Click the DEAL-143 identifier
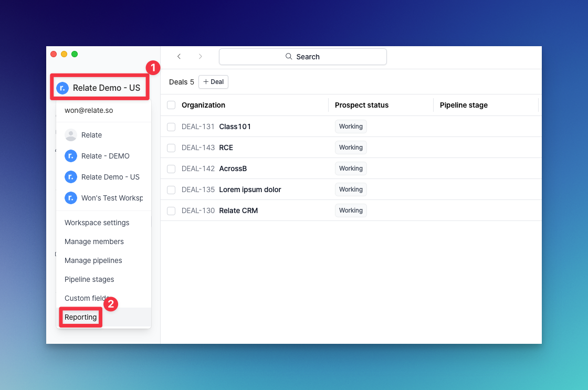The height and width of the screenshot is (390, 588). [198, 147]
